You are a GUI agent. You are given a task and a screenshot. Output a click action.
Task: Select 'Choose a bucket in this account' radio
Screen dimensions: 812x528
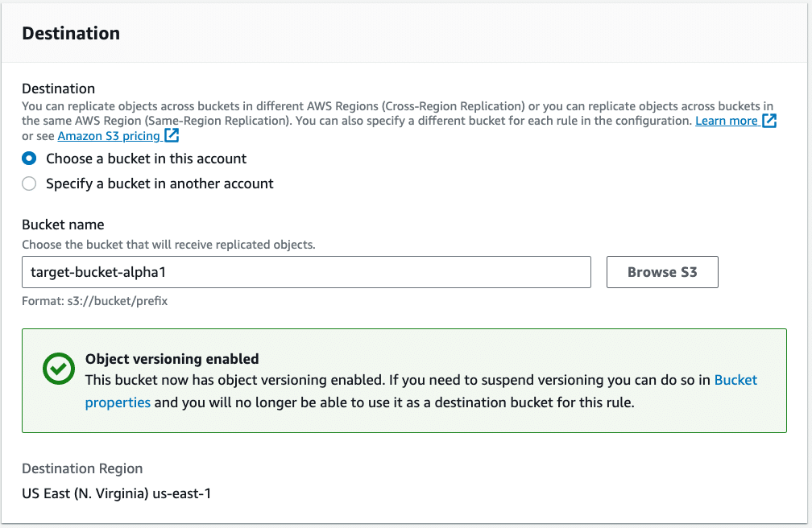click(29, 159)
